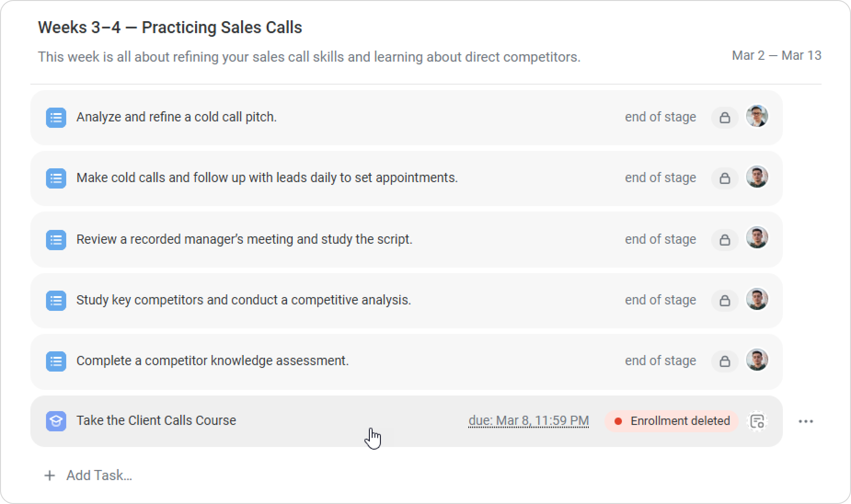Toggle the lock on 'Analyze and refine a cold call pitch'

pyautogui.click(x=725, y=118)
